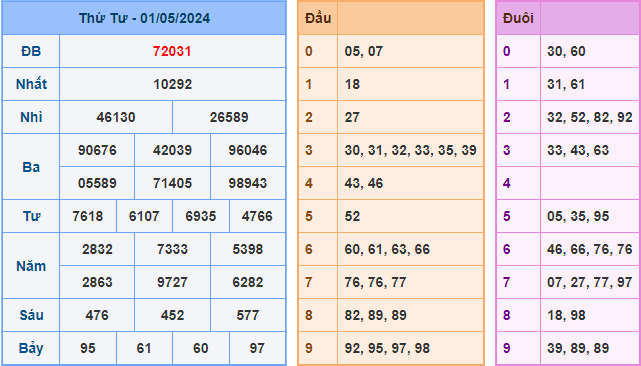Select seventh prize number 95
Screen dimensions: 641x366
tap(88, 348)
